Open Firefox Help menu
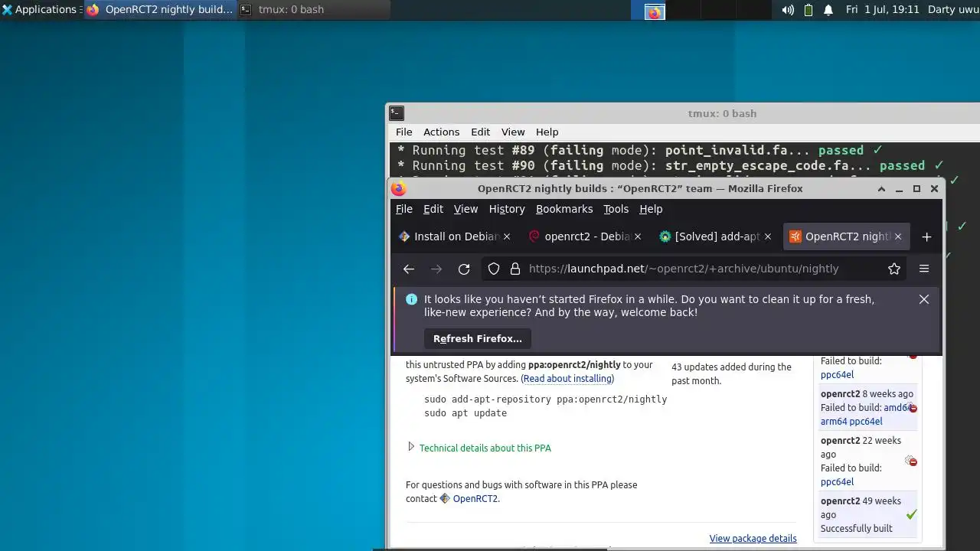This screenshot has width=980, height=551. (651, 209)
